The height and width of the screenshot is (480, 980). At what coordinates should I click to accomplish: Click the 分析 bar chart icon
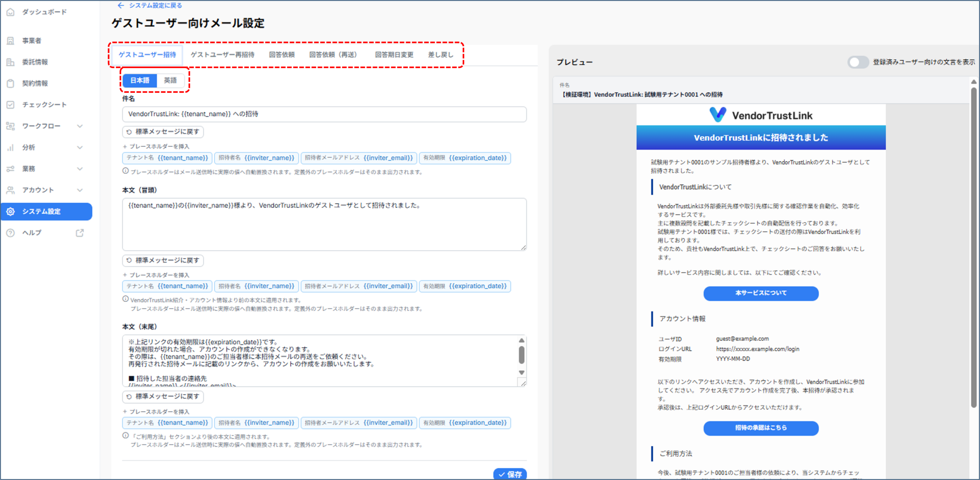(x=11, y=147)
